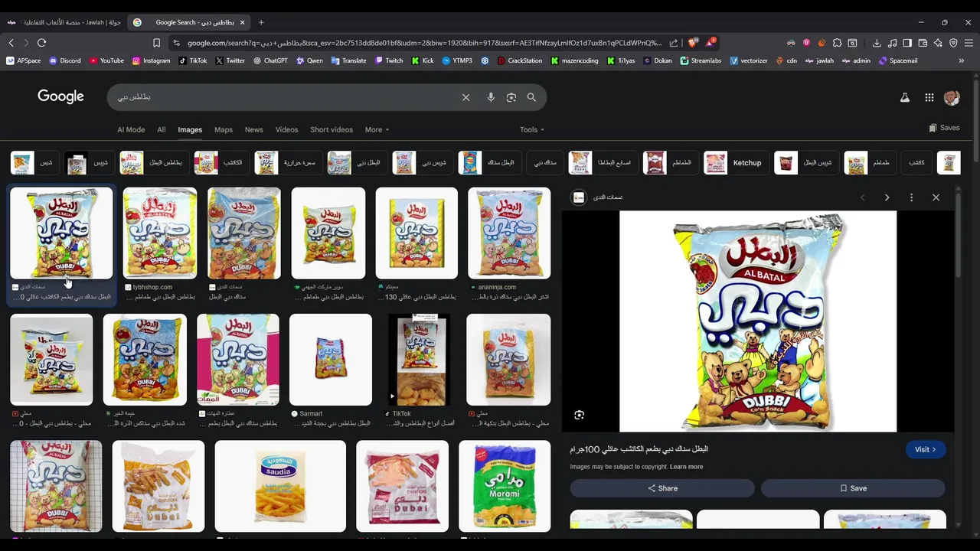980x551 pixels.
Task: Select the Images tab
Action: (190, 129)
